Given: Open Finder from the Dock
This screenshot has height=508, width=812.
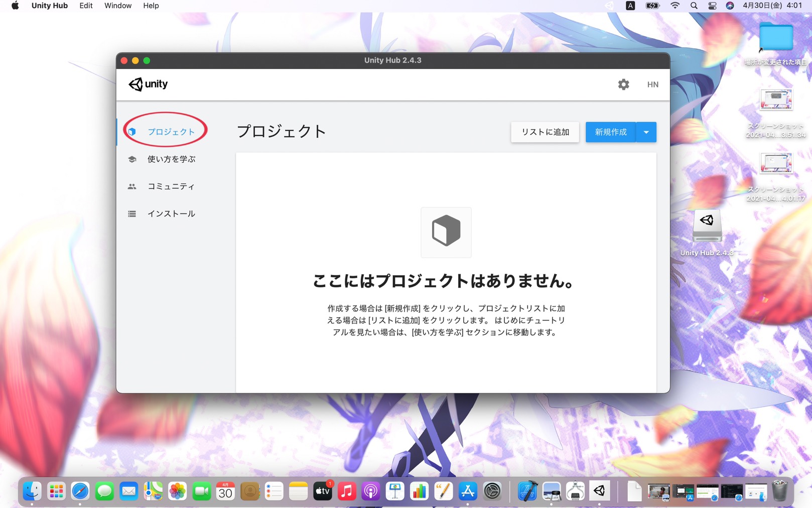Looking at the screenshot, I should 32,491.
